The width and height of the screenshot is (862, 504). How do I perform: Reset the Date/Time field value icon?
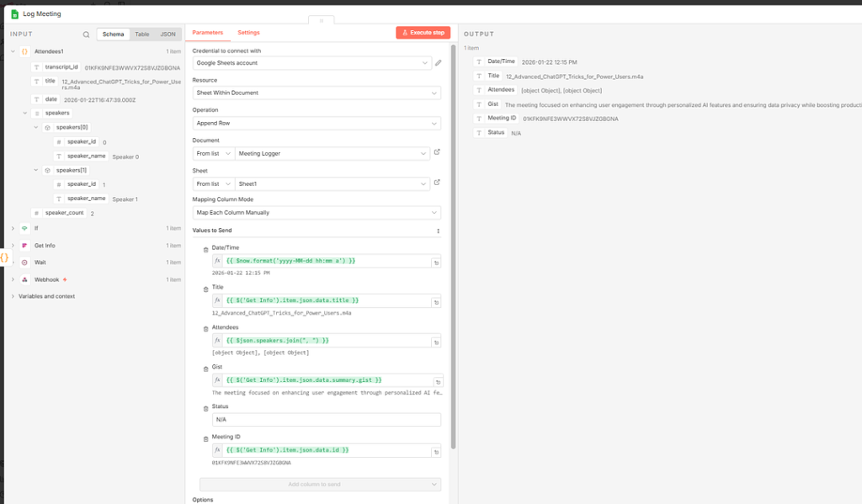tap(437, 263)
